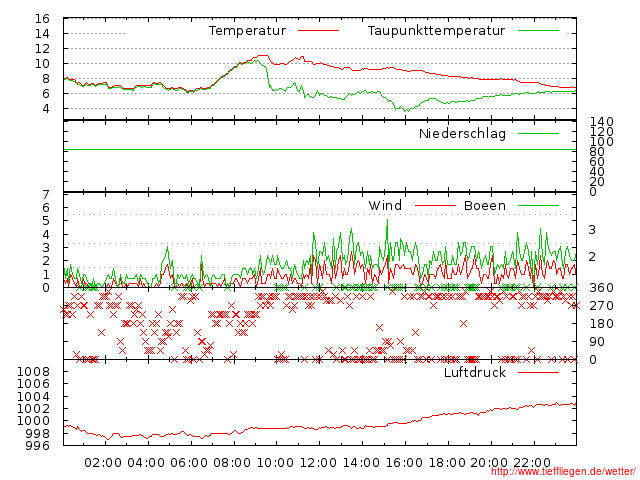Click the 360 wind direction axis label

click(x=602, y=288)
